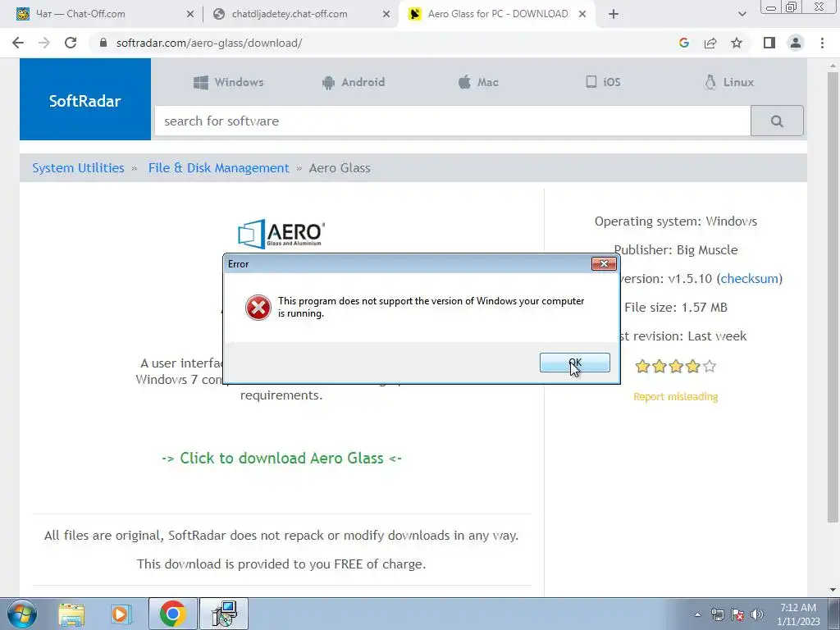Choose the iOS platform category
The width and height of the screenshot is (840, 630).
(603, 82)
